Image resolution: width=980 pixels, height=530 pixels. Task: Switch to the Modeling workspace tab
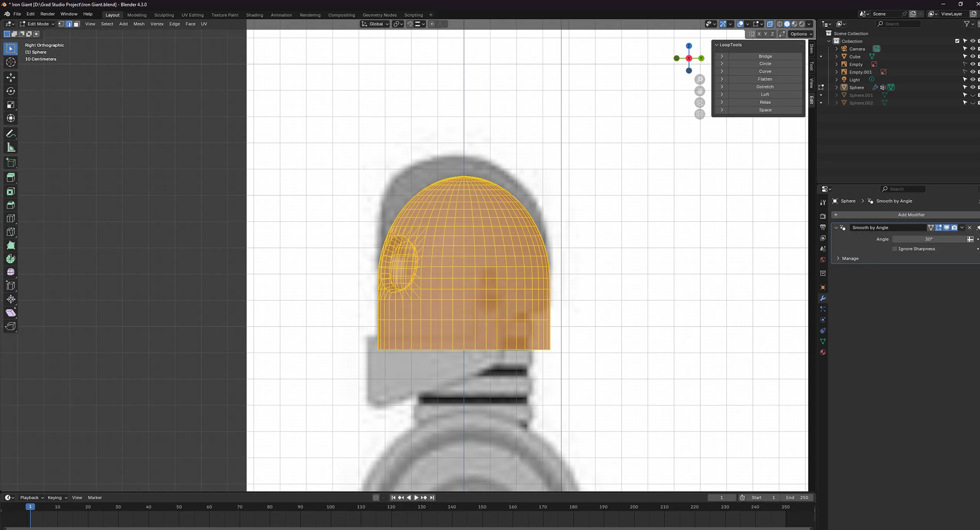tap(137, 15)
